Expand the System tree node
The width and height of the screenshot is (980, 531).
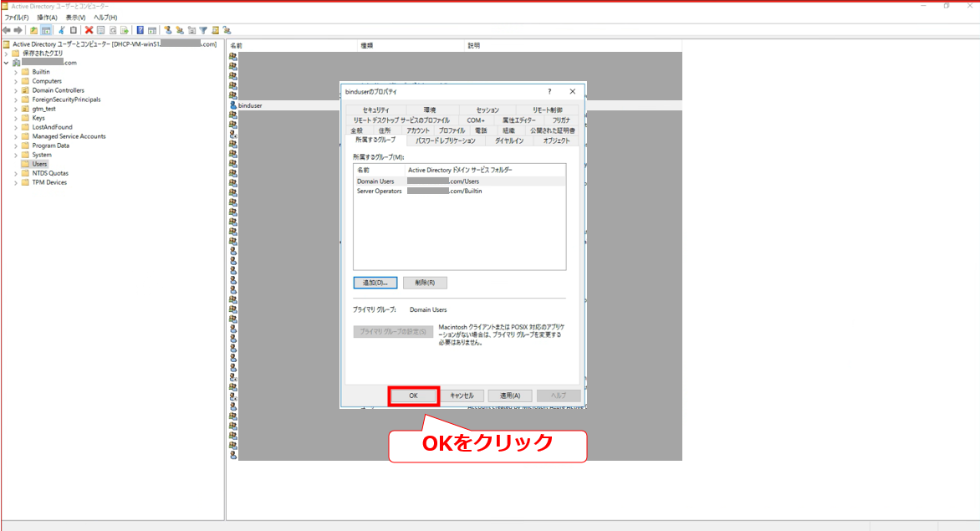click(x=16, y=155)
